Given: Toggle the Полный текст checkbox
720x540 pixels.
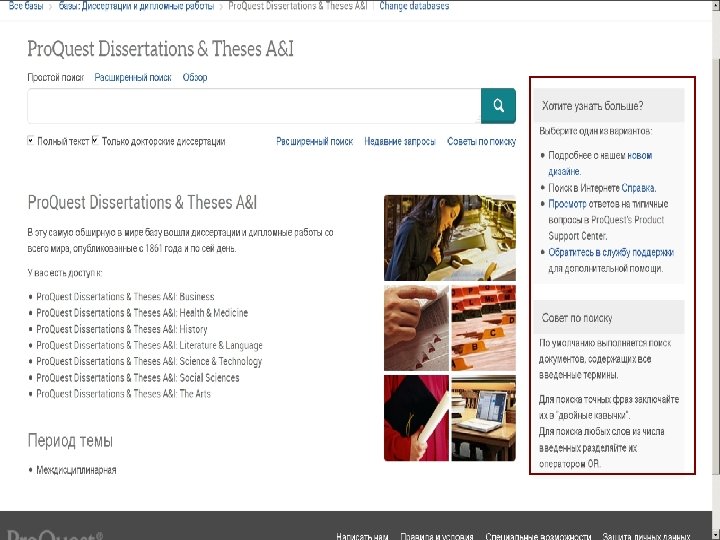Looking at the screenshot, I should (x=30, y=141).
